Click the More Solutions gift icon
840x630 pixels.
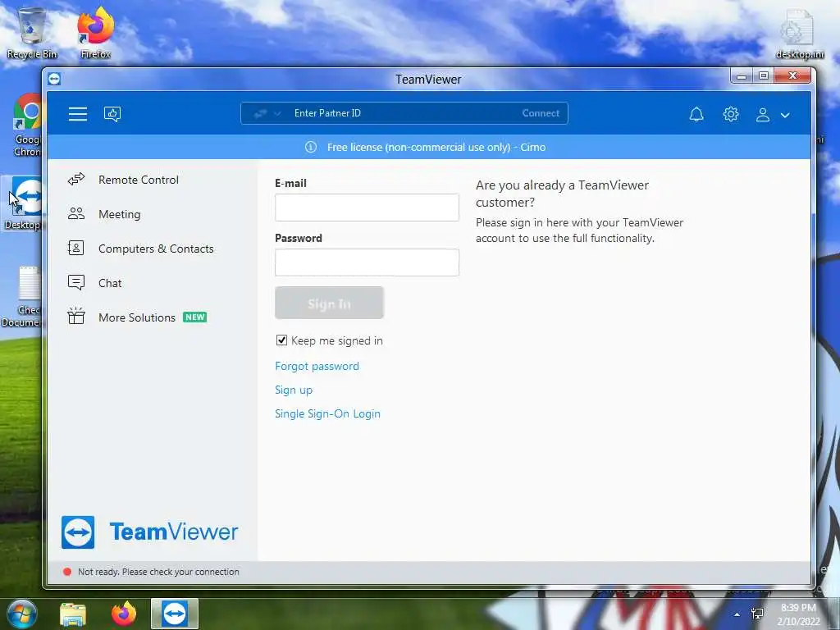point(76,316)
